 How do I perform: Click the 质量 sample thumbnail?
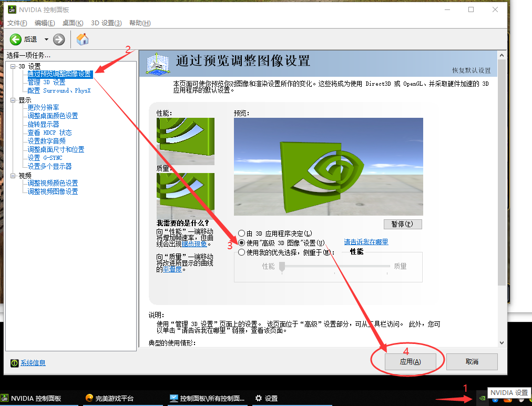pos(185,196)
